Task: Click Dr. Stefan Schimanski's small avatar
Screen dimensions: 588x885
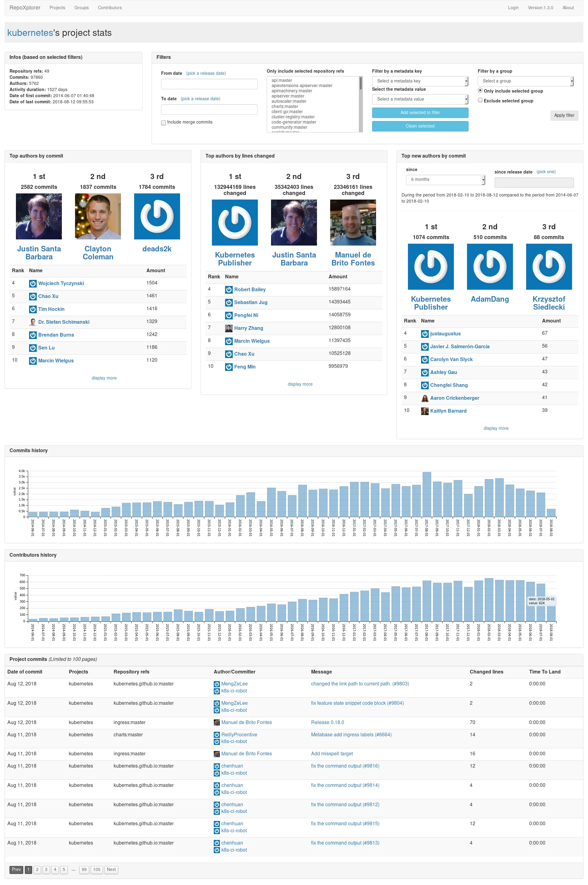Action: pyautogui.click(x=33, y=322)
